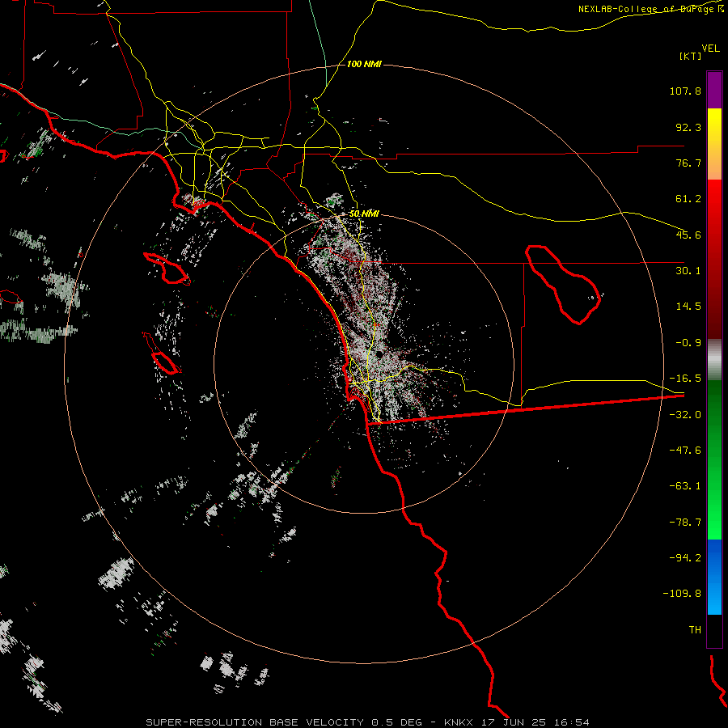The width and height of the screenshot is (728, 728).
Task: Pick the gray-white segment near zero velocity
Action: pyautogui.click(x=714, y=360)
